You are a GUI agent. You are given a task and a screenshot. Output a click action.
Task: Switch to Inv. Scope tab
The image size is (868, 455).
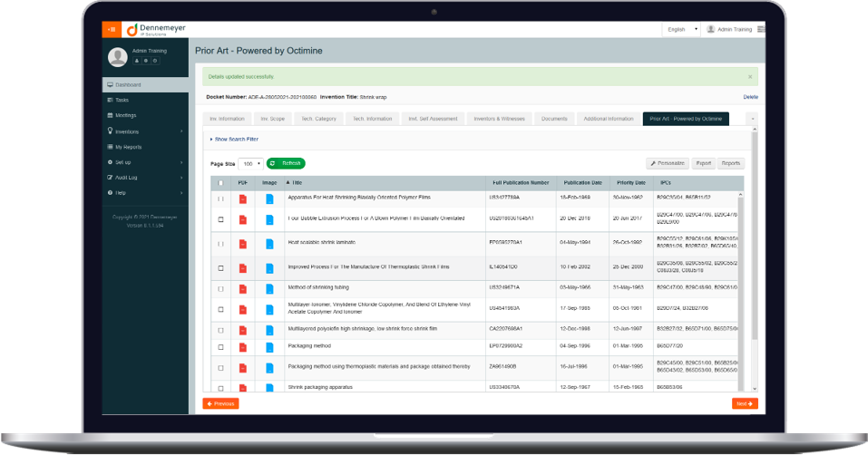click(272, 119)
